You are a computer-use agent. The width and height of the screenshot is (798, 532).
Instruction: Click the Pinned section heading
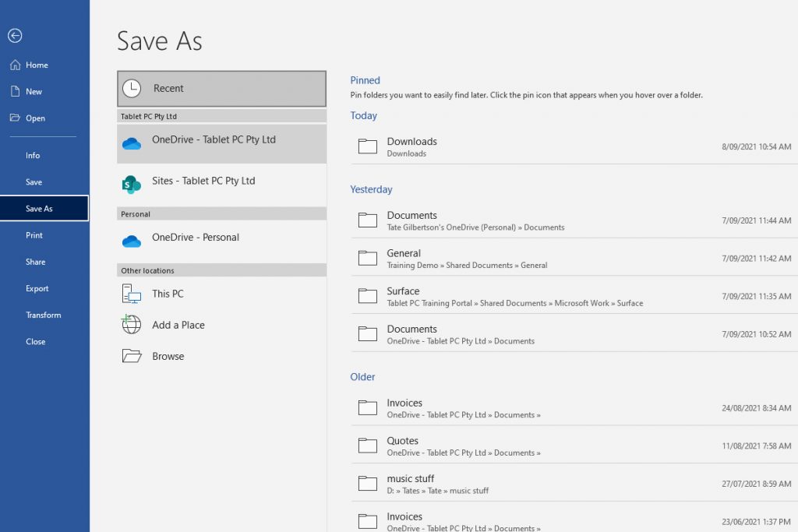point(365,80)
